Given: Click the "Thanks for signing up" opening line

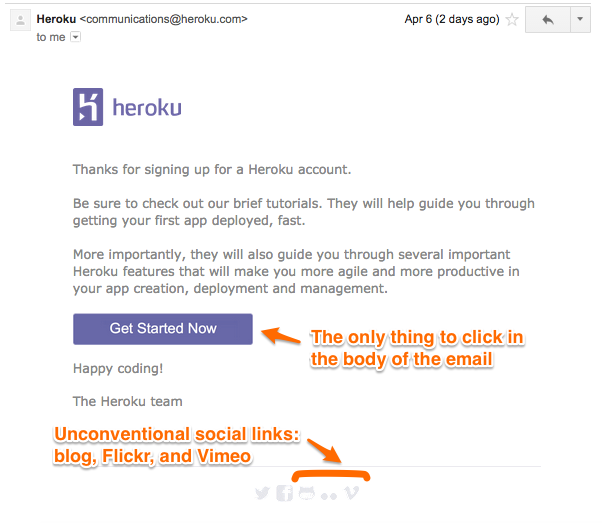Looking at the screenshot, I should pos(211,170).
